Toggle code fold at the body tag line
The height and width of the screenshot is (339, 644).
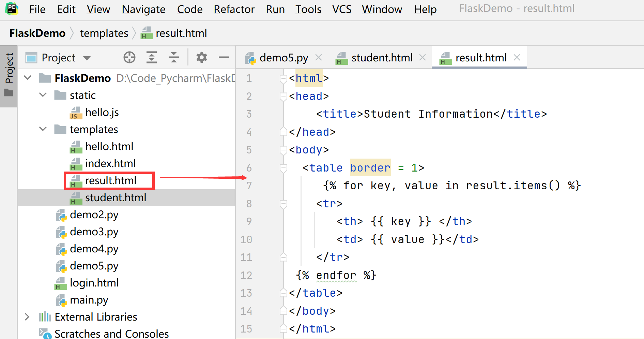283,150
